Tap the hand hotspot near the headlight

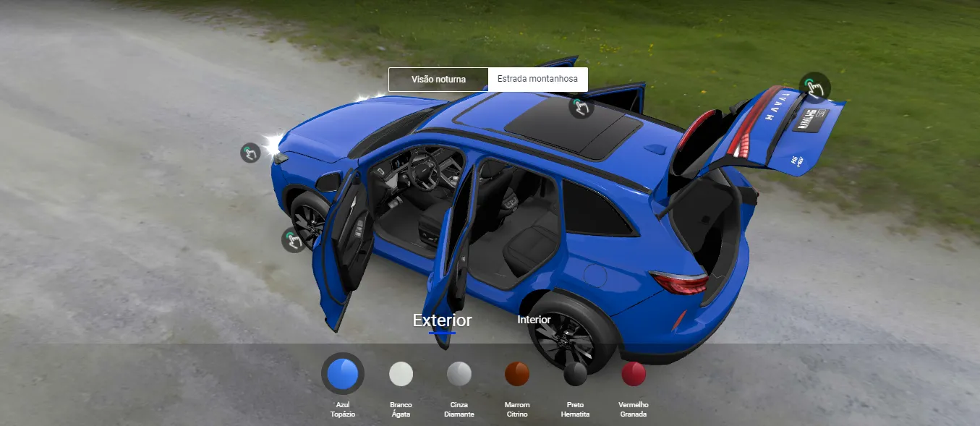(250, 153)
